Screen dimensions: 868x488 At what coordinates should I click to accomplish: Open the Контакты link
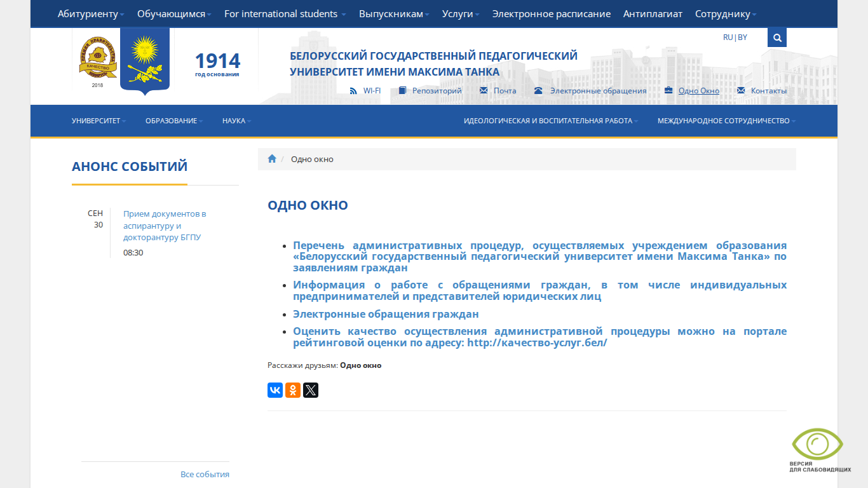click(x=769, y=91)
